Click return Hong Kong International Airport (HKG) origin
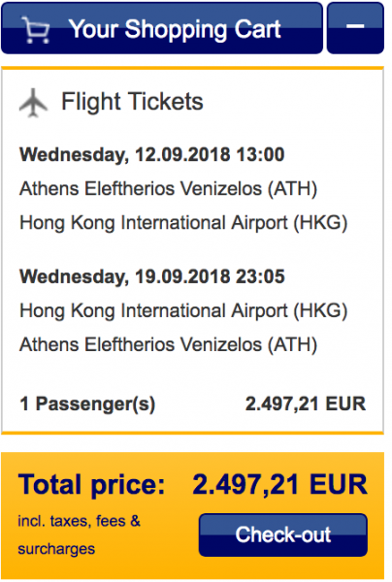 tap(183, 310)
